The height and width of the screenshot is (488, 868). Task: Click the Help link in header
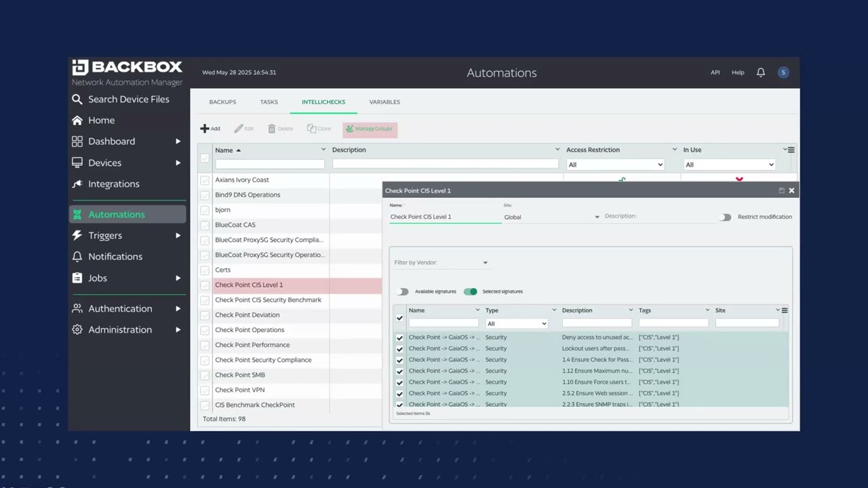738,73
